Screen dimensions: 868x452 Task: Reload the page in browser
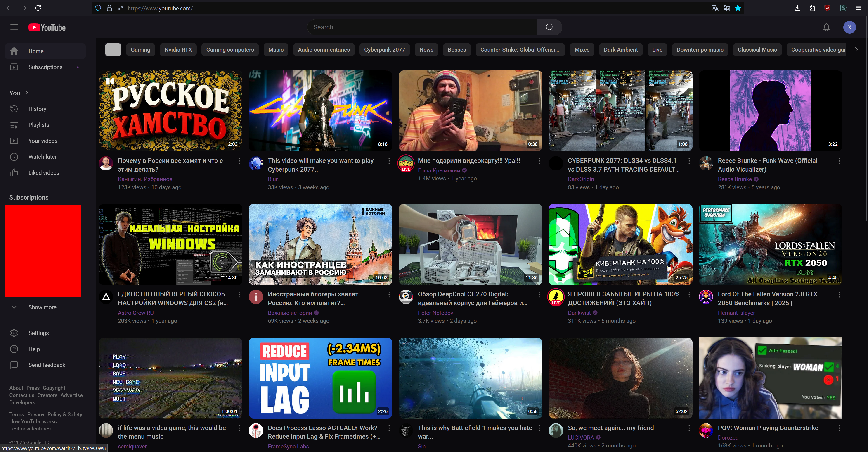click(38, 8)
